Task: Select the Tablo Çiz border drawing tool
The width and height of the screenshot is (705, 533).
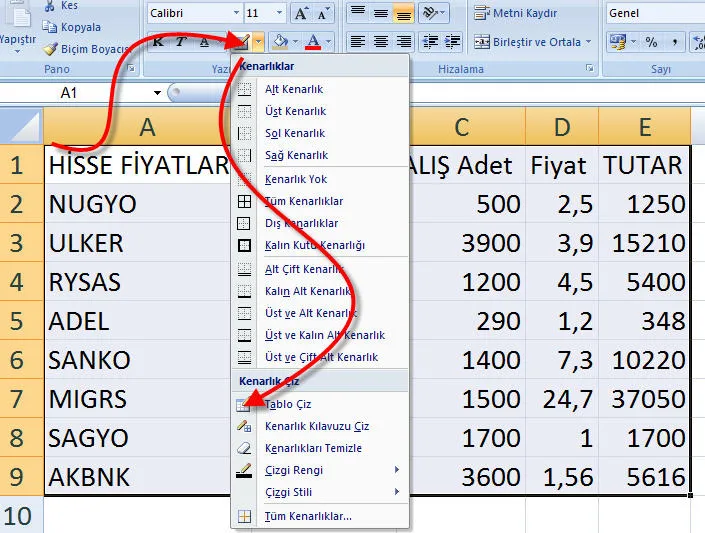Action: pos(288,404)
